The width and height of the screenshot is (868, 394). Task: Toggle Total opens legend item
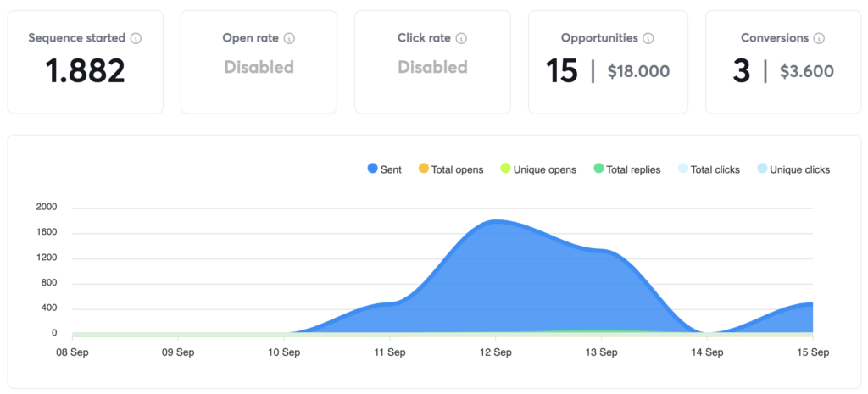click(x=451, y=169)
